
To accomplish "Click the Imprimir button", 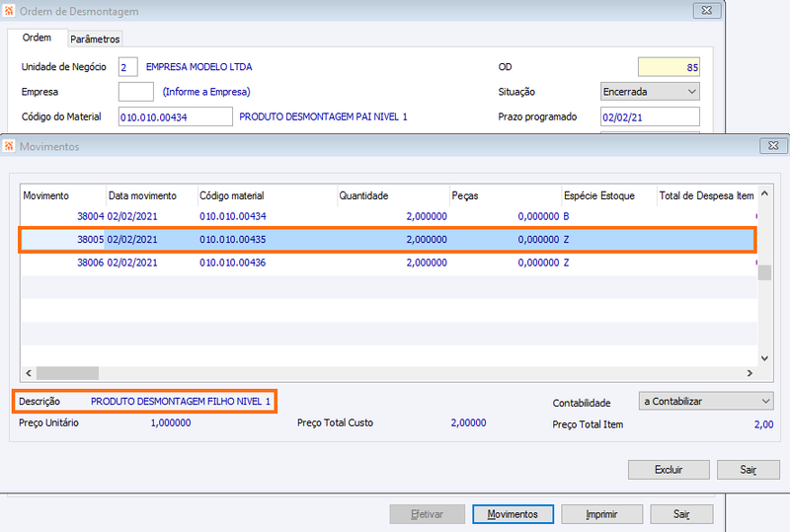I will coord(602,514).
